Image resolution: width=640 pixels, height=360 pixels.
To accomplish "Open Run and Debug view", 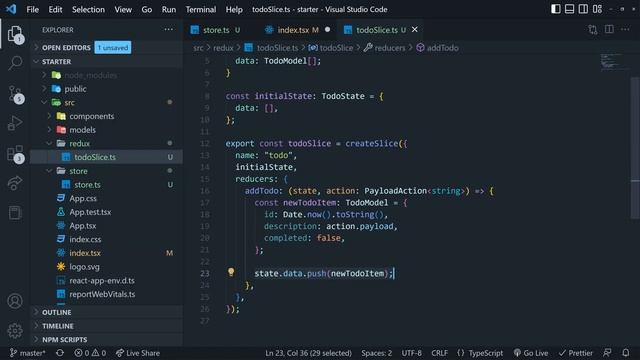I will coord(15,123).
